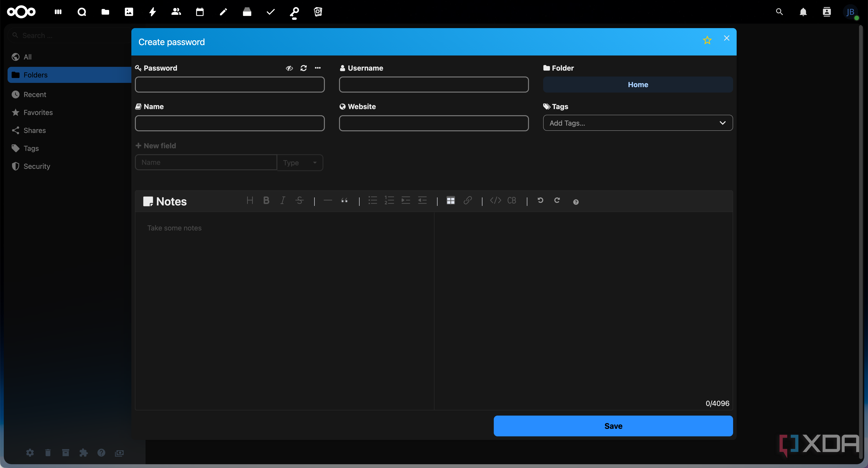The width and height of the screenshot is (868, 468).
Task: Click the new field Name input
Action: coord(206,162)
